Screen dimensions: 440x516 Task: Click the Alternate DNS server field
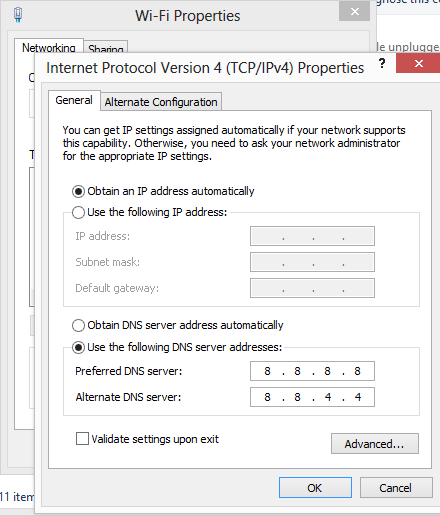(x=312, y=397)
